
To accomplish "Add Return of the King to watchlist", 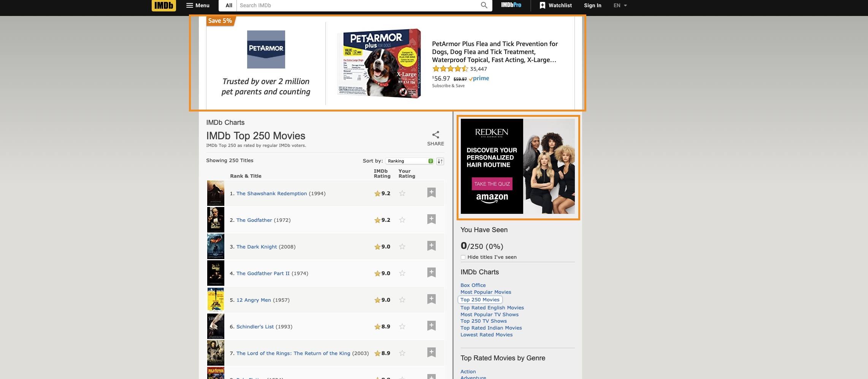I will coord(432,352).
